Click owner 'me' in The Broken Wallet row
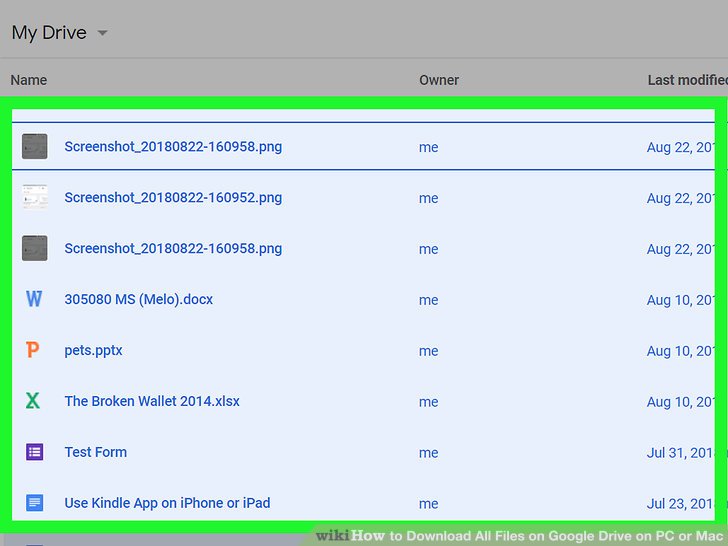Image resolution: width=728 pixels, height=546 pixels. click(429, 402)
